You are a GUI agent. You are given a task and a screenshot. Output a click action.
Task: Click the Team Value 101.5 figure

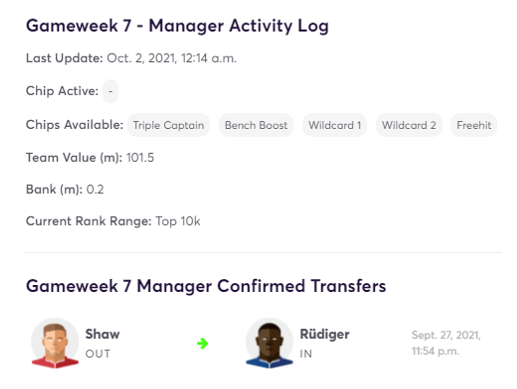pyautogui.click(x=140, y=158)
